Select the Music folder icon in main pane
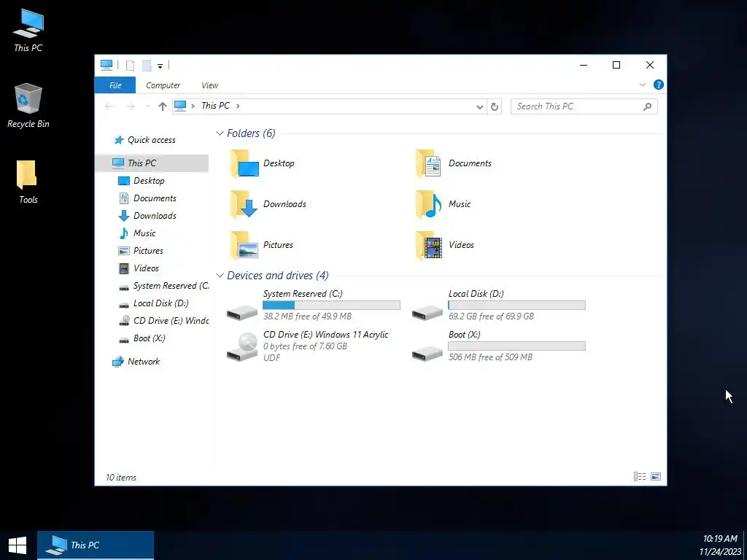Viewport: 747px width, 560px height. pos(428,204)
